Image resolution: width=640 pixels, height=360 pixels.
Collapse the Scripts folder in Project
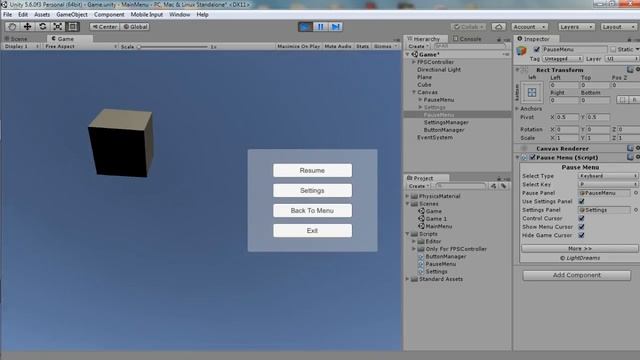click(407, 234)
